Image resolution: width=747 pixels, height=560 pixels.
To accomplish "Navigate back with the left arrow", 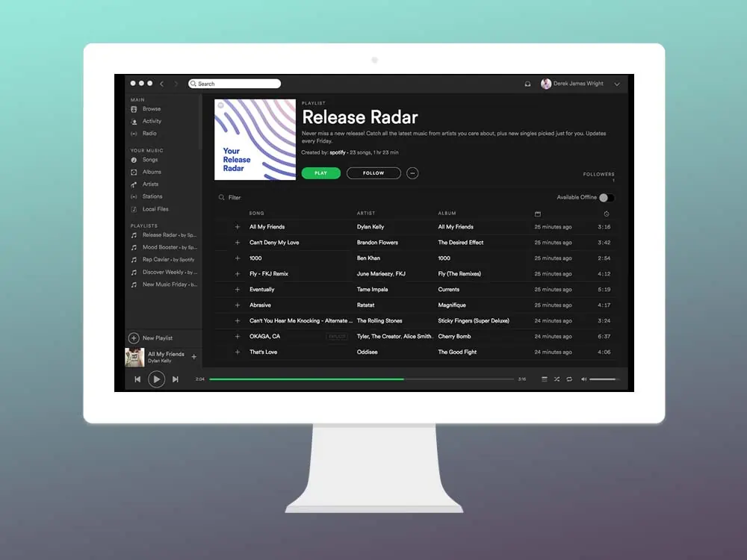I will click(x=162, y=84).
